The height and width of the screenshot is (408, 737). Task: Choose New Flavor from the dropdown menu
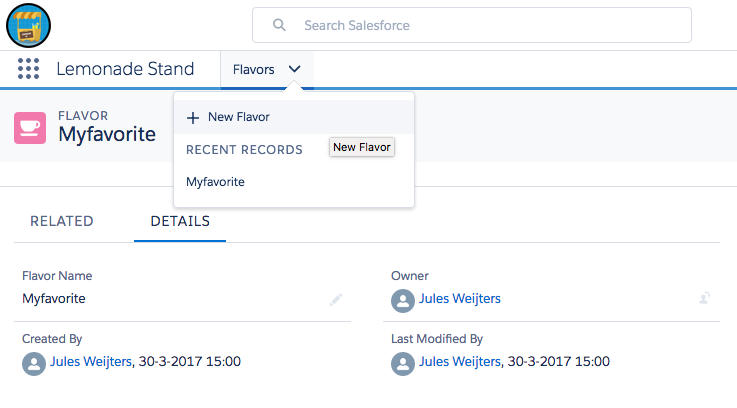(239, 117)
